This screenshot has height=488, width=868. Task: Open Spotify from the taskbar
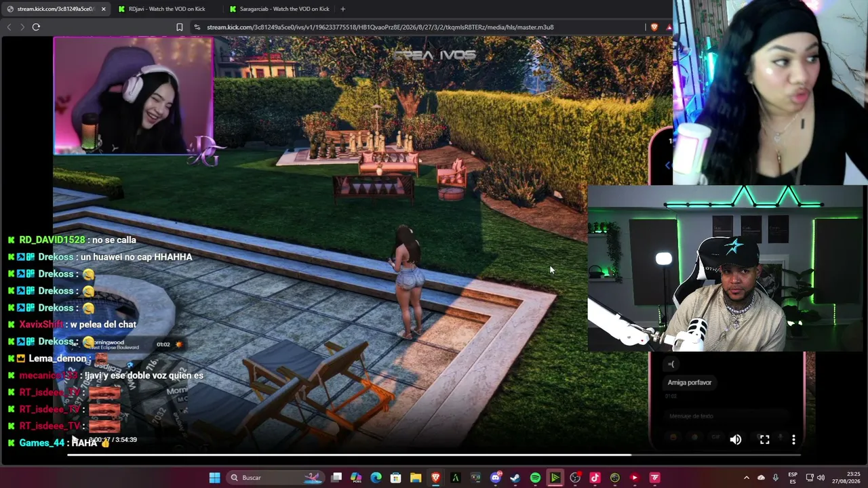(535, 478)
